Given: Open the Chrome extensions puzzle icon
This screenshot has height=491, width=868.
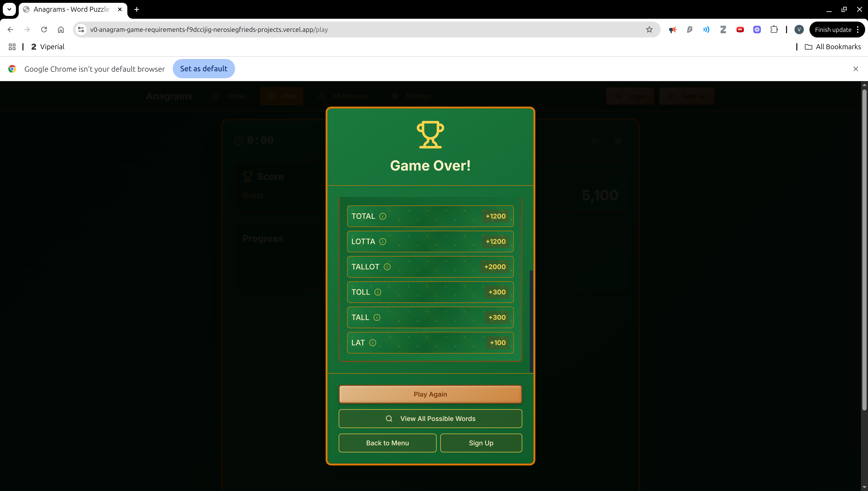Looking at the screenshot, I should [774, 30].
